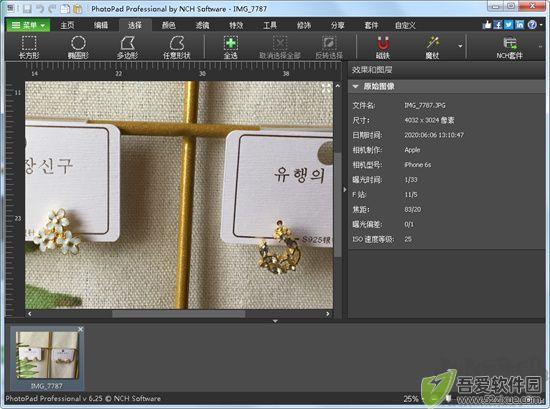
Task: Click the undo arrow in title bar
Action: [x=41, y=8]
